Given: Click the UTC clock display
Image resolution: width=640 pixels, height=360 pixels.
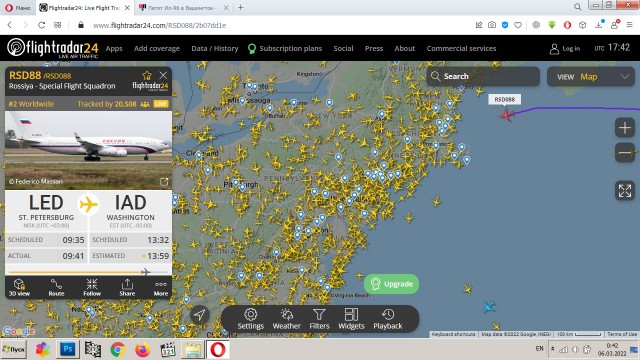Looking at the screenshot, I should point(612,48).
